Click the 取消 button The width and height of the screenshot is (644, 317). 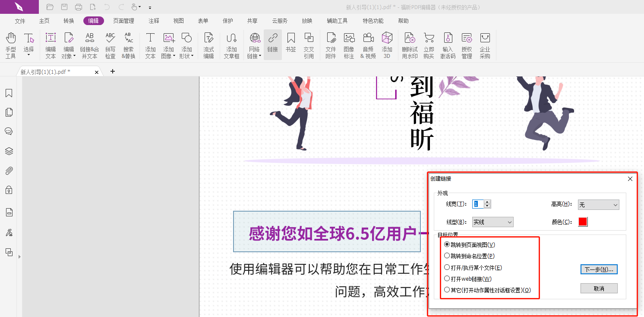(x=599, y=288)
